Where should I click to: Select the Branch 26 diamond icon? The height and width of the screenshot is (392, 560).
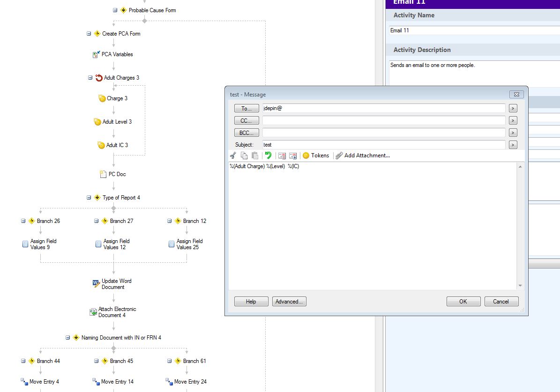click(31, 221)
